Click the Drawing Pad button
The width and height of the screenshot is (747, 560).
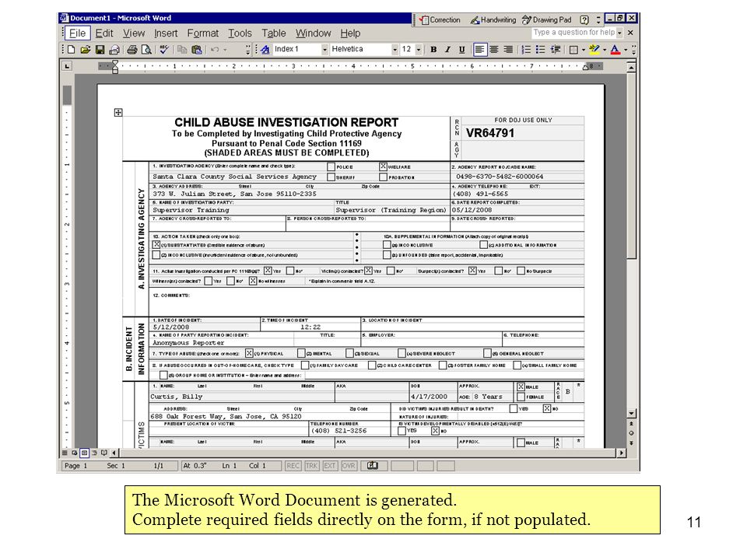(546, 19)
